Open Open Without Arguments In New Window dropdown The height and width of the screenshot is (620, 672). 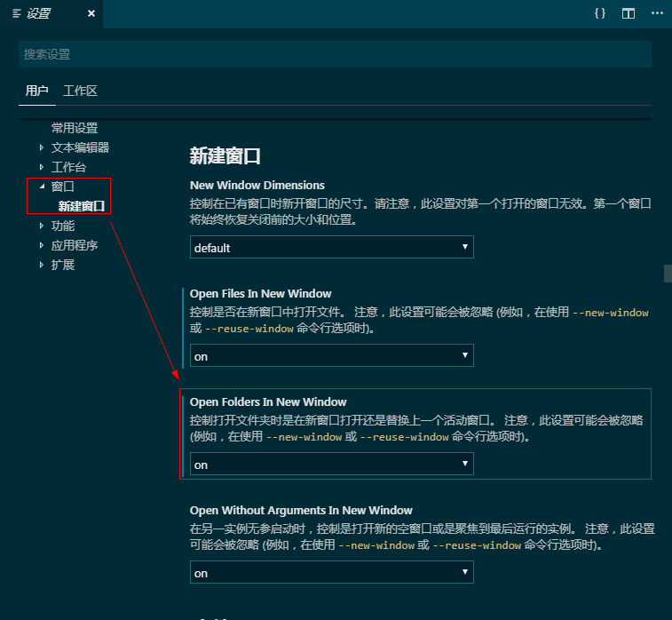[x=332, y=572]
